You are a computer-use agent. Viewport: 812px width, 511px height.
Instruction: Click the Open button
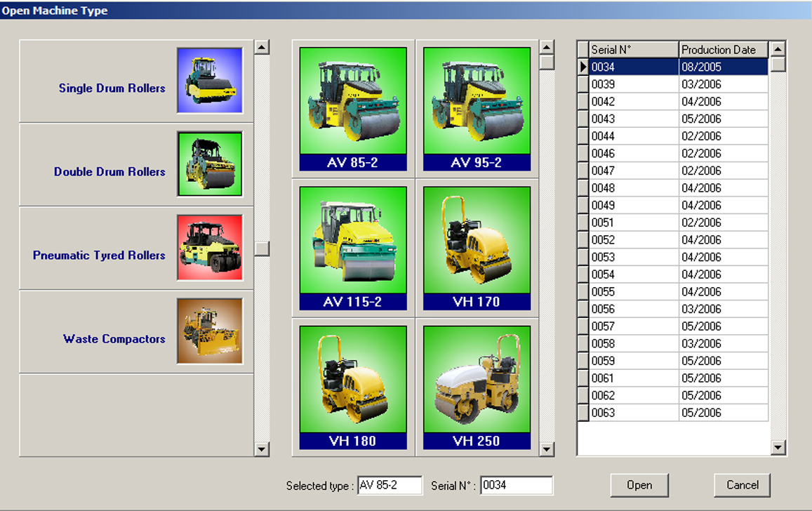coord(639,485)
